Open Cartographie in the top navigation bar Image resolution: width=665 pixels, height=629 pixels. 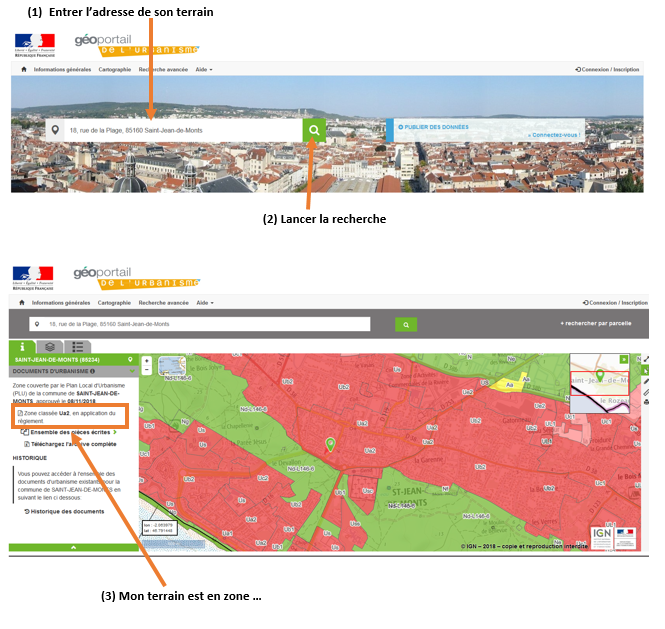[114, 70]
